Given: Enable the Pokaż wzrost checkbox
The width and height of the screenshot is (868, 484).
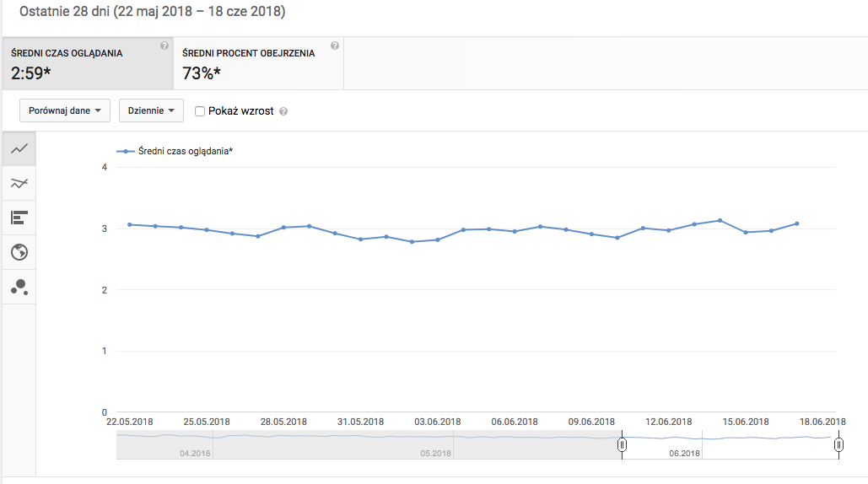Looking at the screenshot, I should click(200, 111).
